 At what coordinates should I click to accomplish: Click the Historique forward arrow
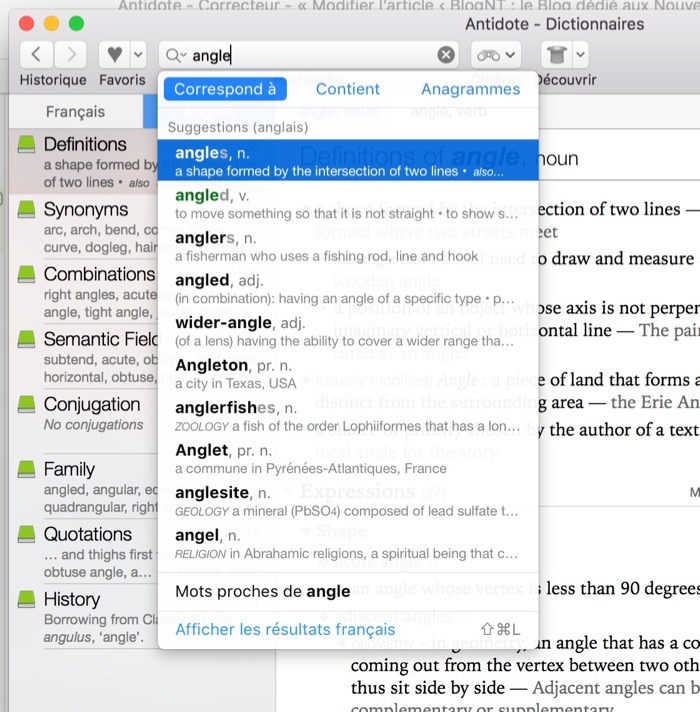pos(69,55)
